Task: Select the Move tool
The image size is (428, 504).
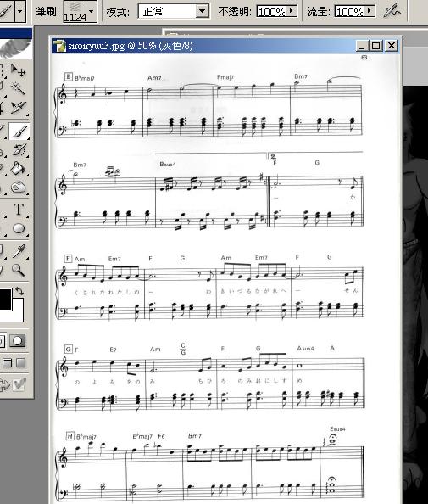Action: pyautogui.click(x=18, y=70)
